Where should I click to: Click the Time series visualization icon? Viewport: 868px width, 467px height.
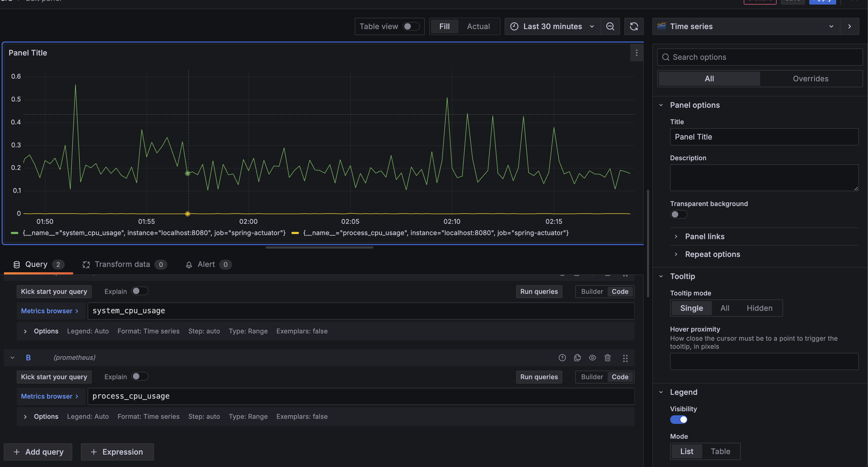662,26
